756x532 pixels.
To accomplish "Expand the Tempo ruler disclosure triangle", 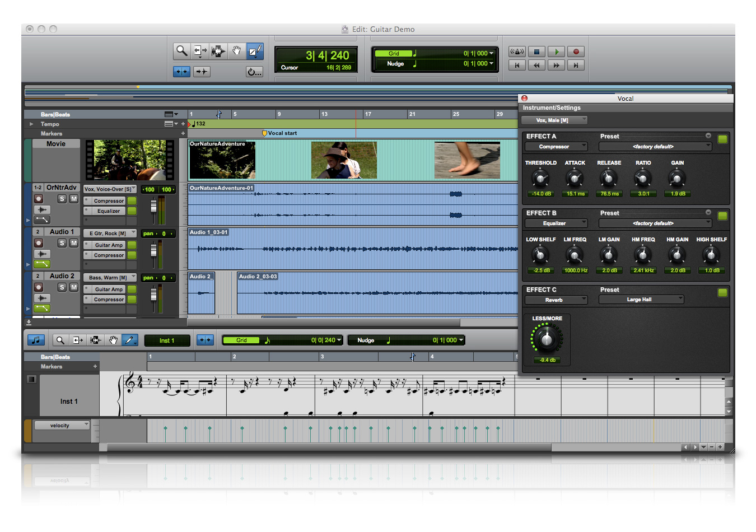I will (x=31, y=124).
